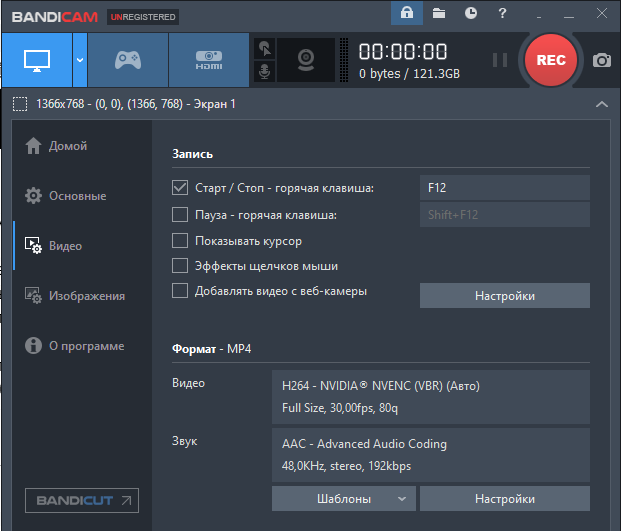Viewport: 621px width, 531px height.
Task: Click the pause recording button
Action: pos(500,60)
